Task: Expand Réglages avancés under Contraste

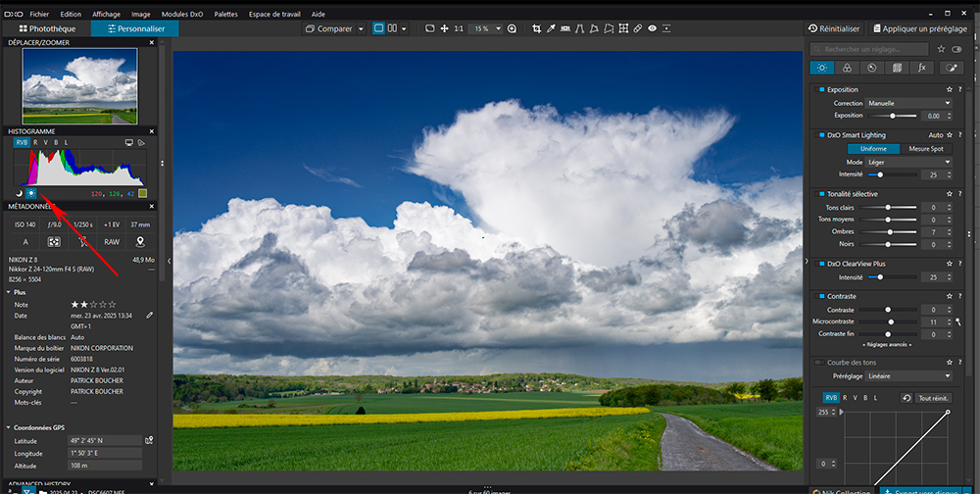Action: [x=887, y=345]
